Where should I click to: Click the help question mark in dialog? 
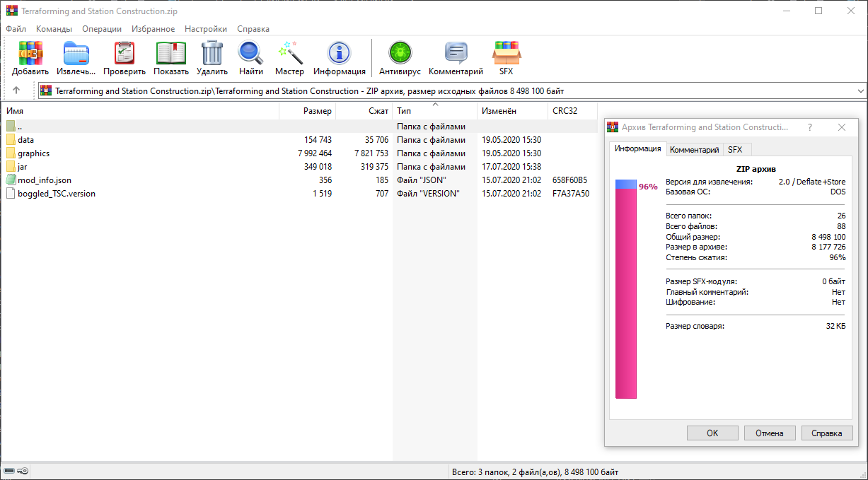[810, 127]
